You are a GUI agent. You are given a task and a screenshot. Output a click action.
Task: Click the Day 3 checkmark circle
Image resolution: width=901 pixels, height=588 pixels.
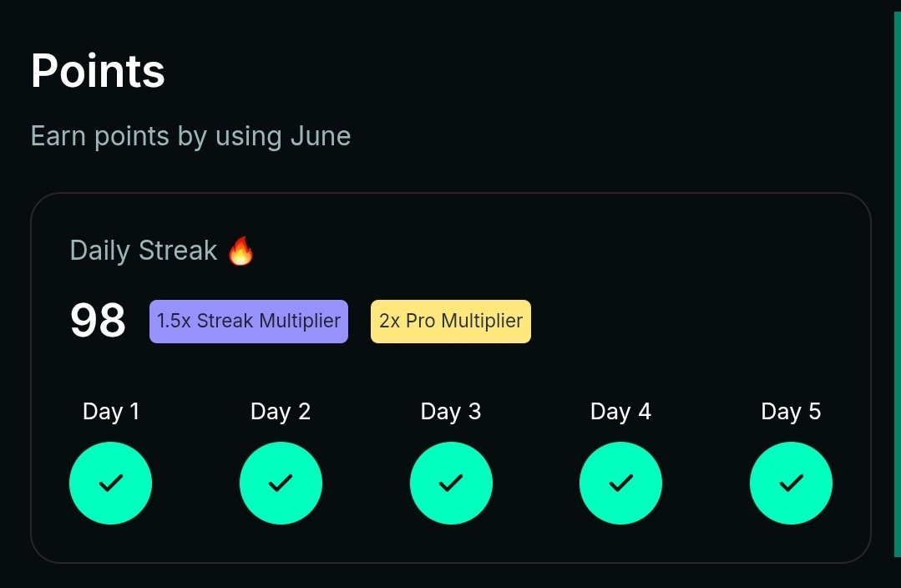[x=451, y=483]
